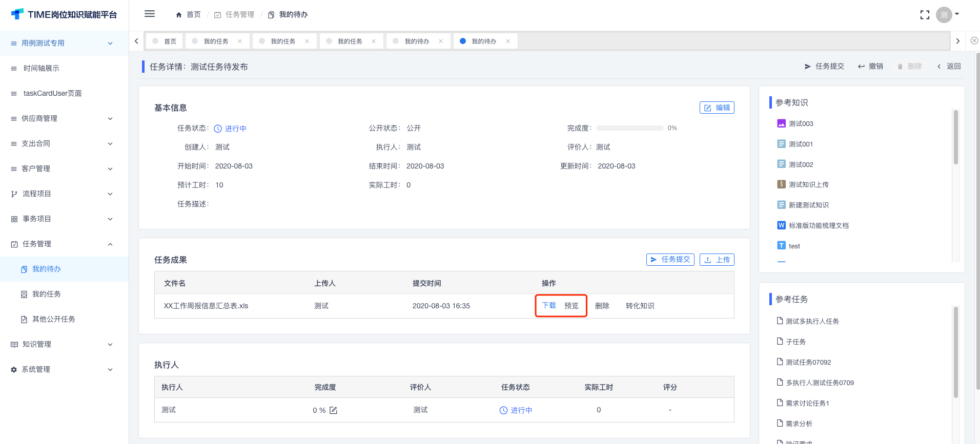Viewport: 980px width, 444px height.
Task: Download XX工作周报信息汇总表.xls
Action: (549, 306)
